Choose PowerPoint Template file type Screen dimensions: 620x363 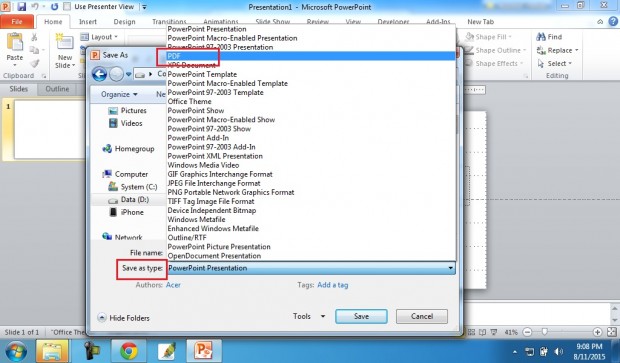click(311, 74)
